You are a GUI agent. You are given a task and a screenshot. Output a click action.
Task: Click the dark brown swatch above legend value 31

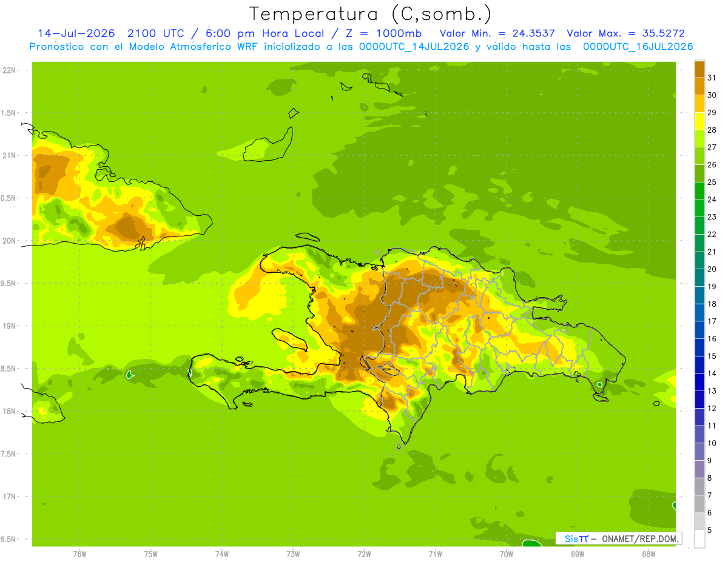pyautogui.click(x=699, y=69)
